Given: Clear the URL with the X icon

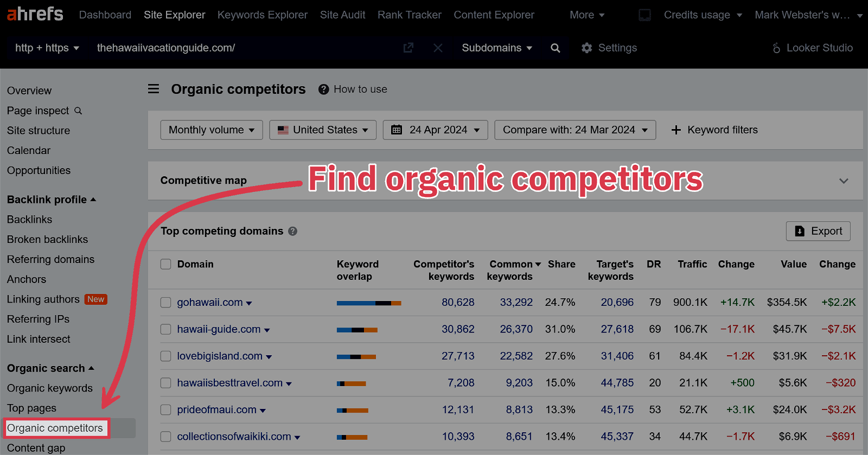Looking at the screenshot, I should coord(438,48).
